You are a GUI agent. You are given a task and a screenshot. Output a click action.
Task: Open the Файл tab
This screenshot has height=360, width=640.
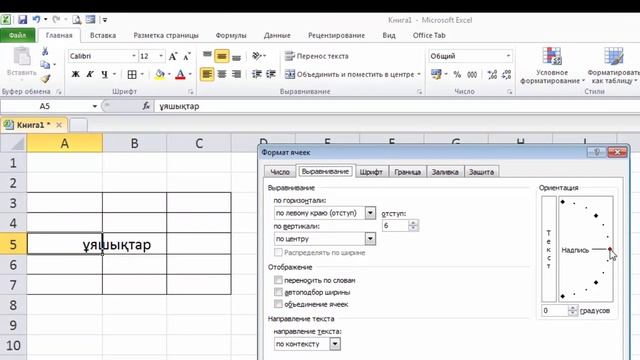(x=18, y=36)
